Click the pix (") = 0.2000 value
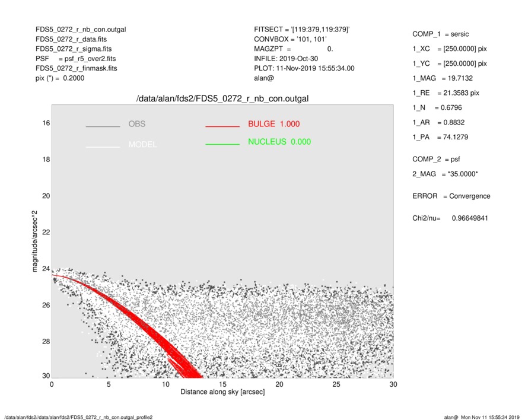Image resolution: width=525 pixels, height=420 pixels. coord(60,78)
